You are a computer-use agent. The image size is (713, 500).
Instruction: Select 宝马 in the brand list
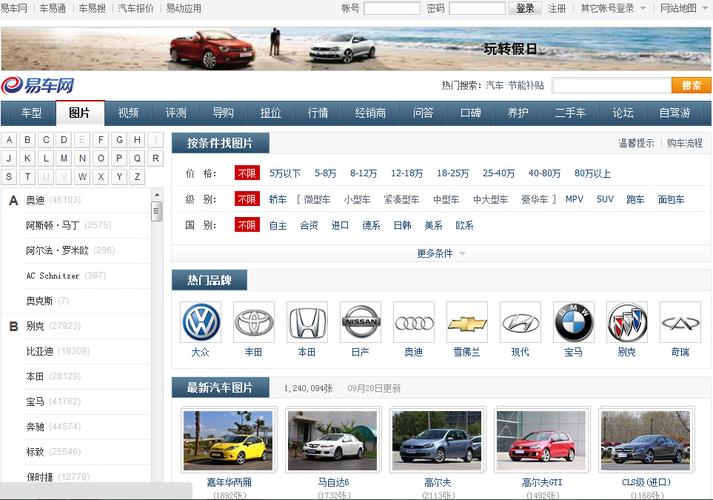coord(35,401)
